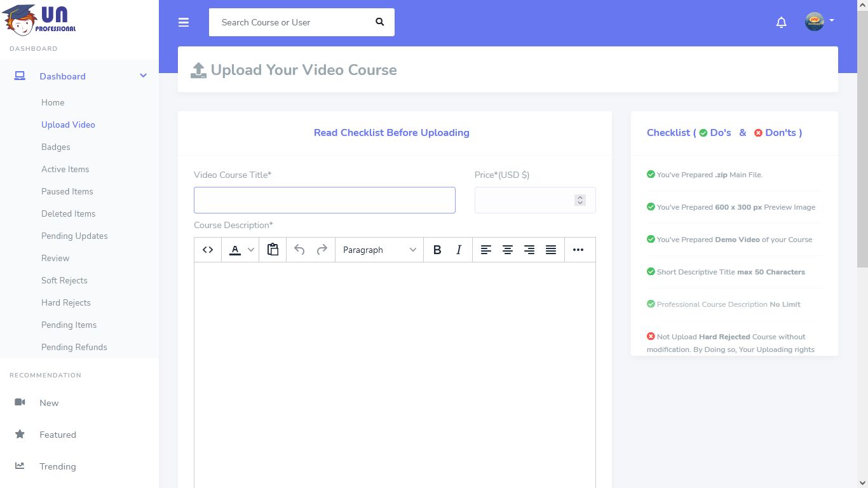Go to Hard Rejects page
This screenshot has height=488, width=868.
[66, 302]
